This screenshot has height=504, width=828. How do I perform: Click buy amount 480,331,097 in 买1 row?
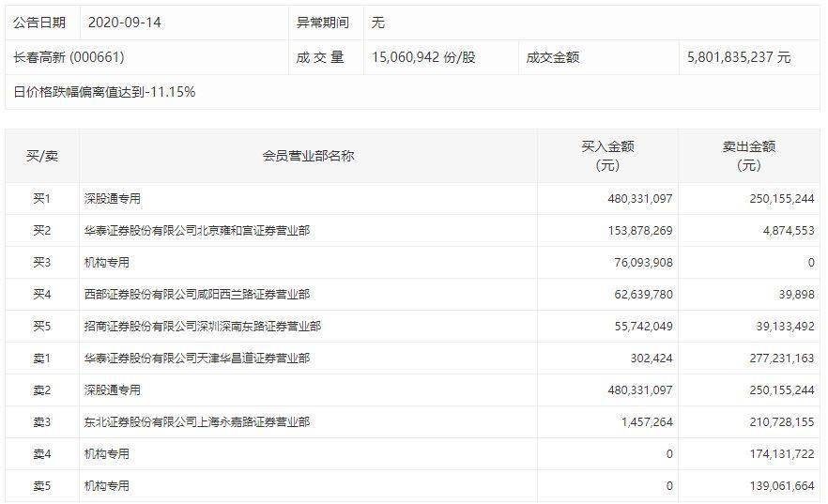[640, 199]
